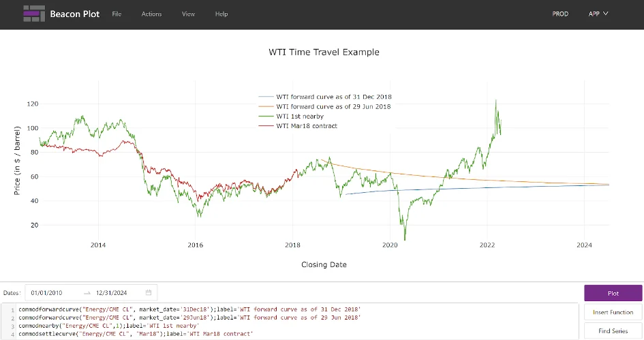Click the Find Series button
The image size is (644, 340).
pos(613,331)
